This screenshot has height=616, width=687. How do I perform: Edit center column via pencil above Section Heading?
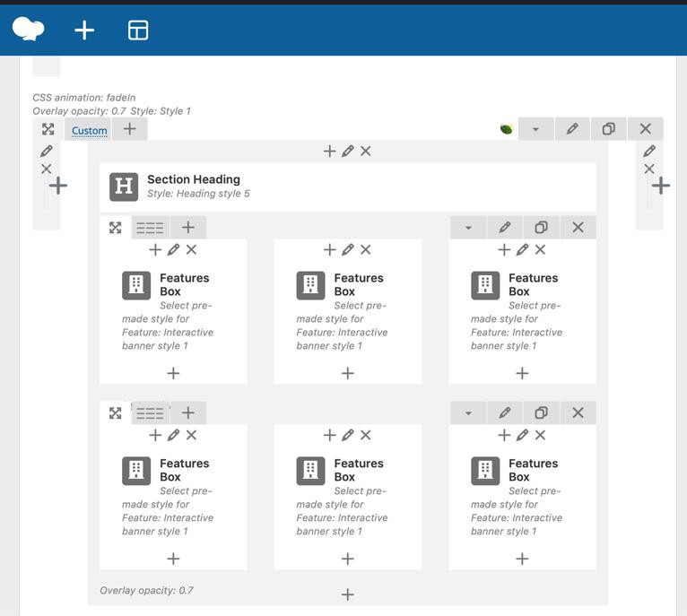click(x=348, y=152)
